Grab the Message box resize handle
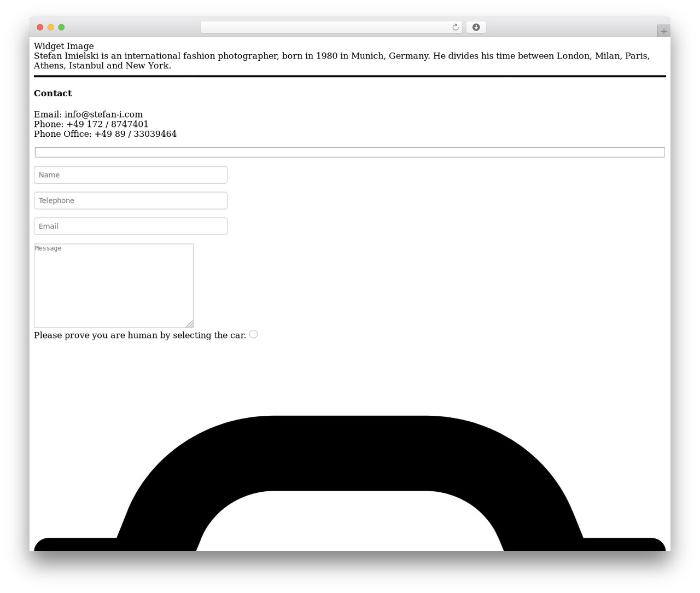700x593 pixels. point(189,324)
